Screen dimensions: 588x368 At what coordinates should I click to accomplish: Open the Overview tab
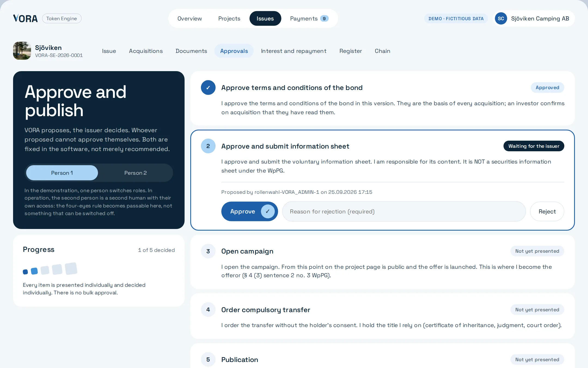189,19
